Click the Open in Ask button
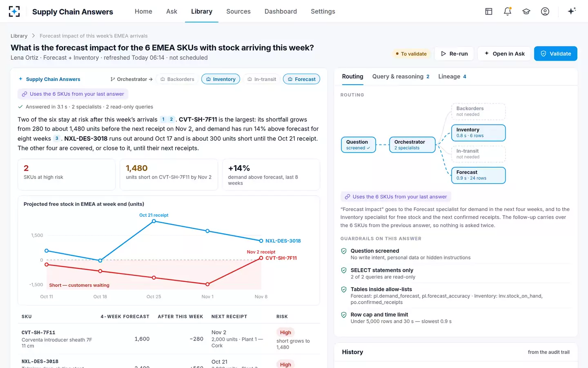This screenshot has height=368, width=588. tap(504, 54)
